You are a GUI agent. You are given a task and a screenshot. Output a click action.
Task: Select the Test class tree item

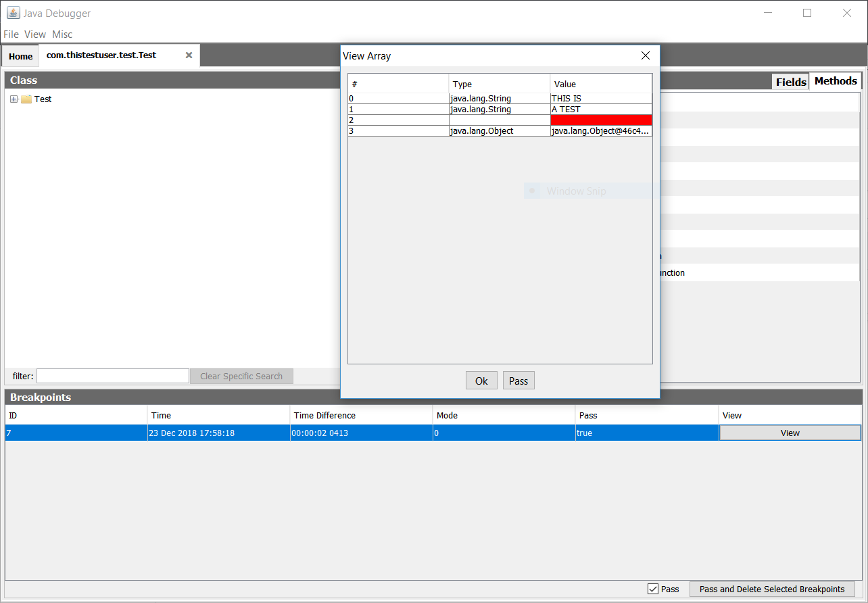coord(43,99)
